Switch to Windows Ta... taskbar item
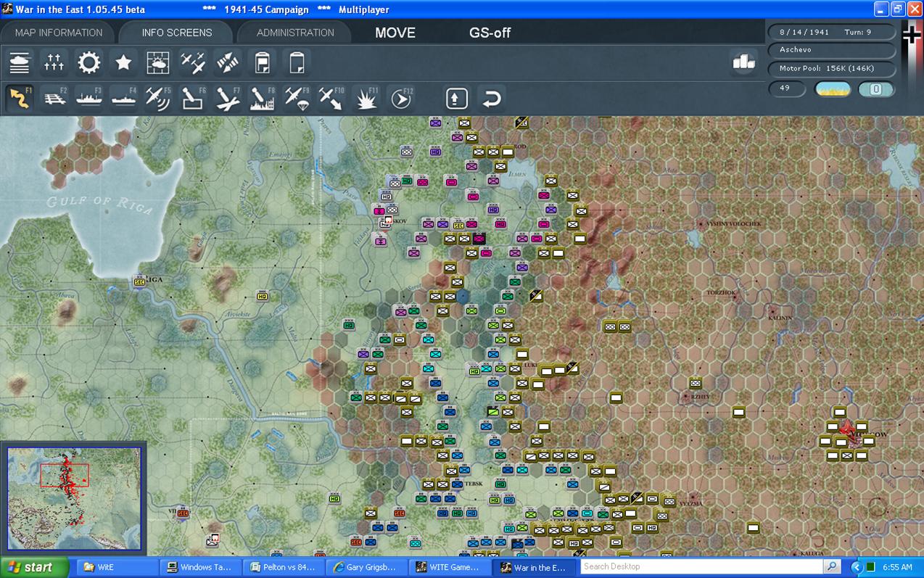Viewport: 924px width, 578px height. 199,567
